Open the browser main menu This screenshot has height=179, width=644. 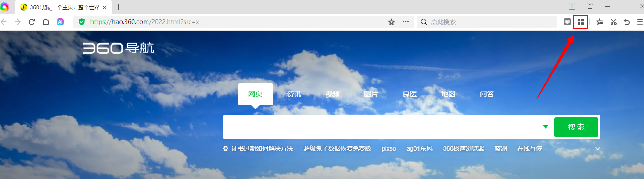640,22
